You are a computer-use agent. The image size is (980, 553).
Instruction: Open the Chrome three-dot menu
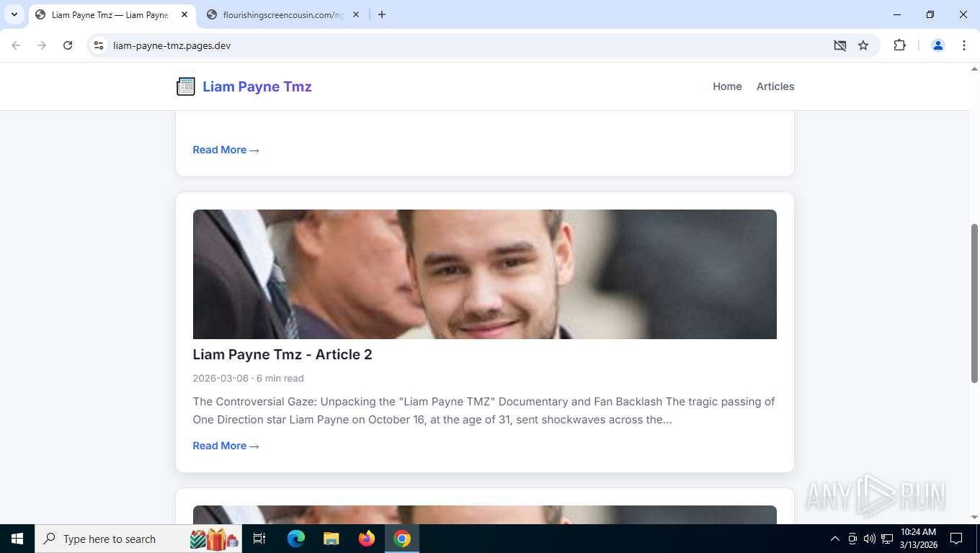click(x=964, y=45)
